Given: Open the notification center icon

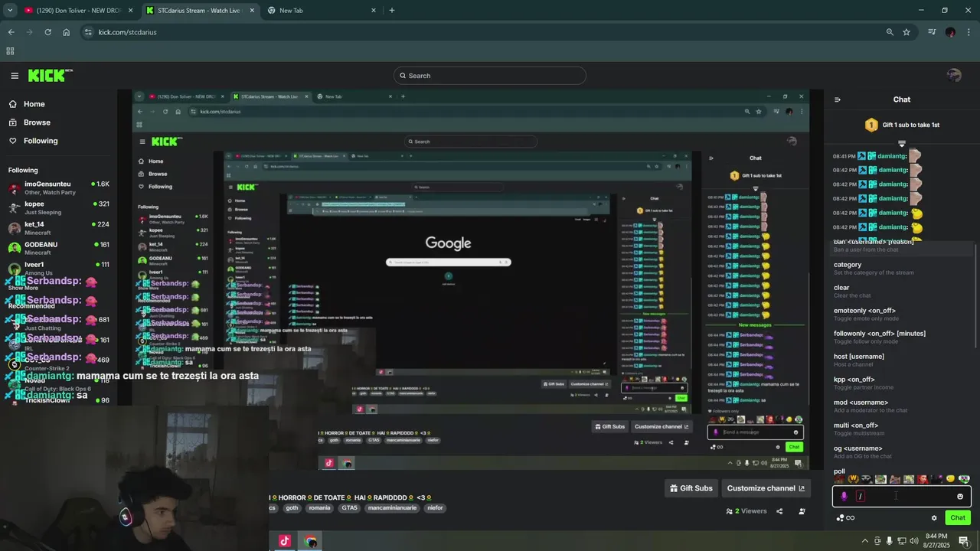Looking at the screenshot, I should pos(964,541).
